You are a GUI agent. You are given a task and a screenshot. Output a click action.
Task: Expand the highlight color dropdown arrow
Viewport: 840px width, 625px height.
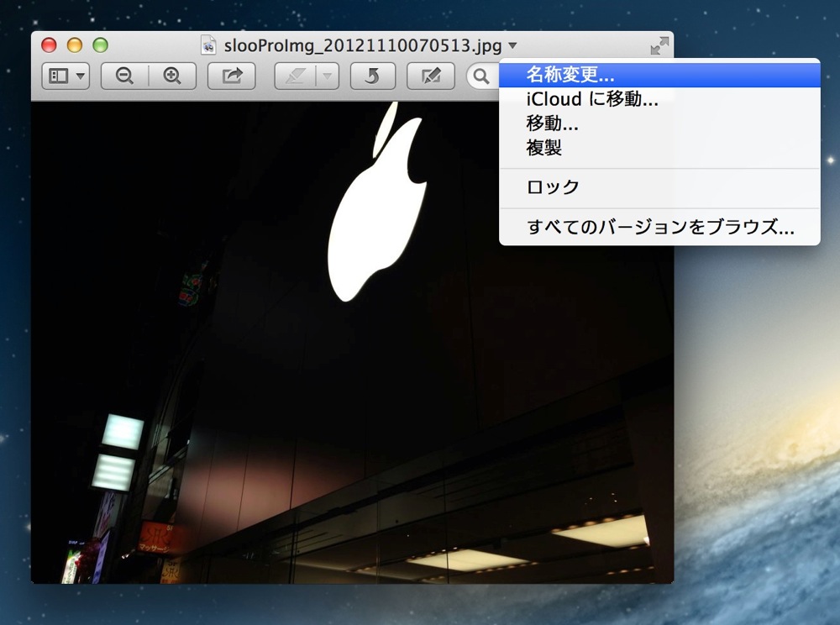pos(328,76)
